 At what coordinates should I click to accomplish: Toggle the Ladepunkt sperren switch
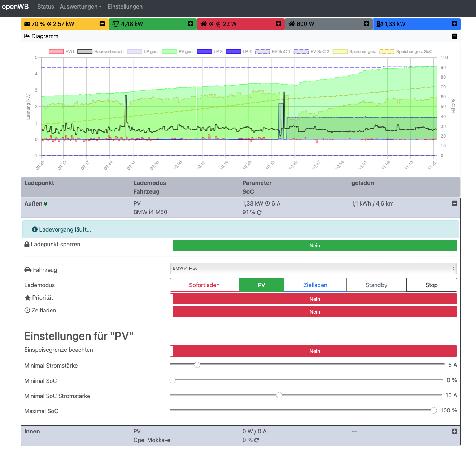(313, 246)
